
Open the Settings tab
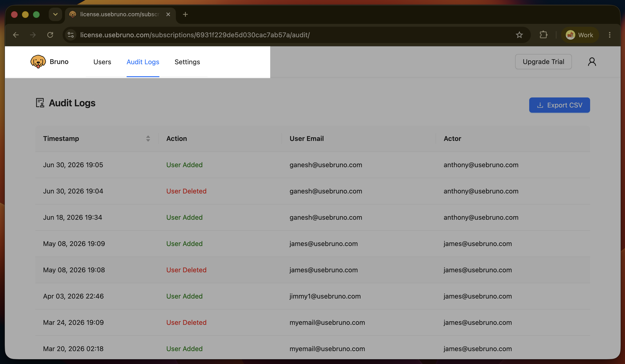click(187, 62)
